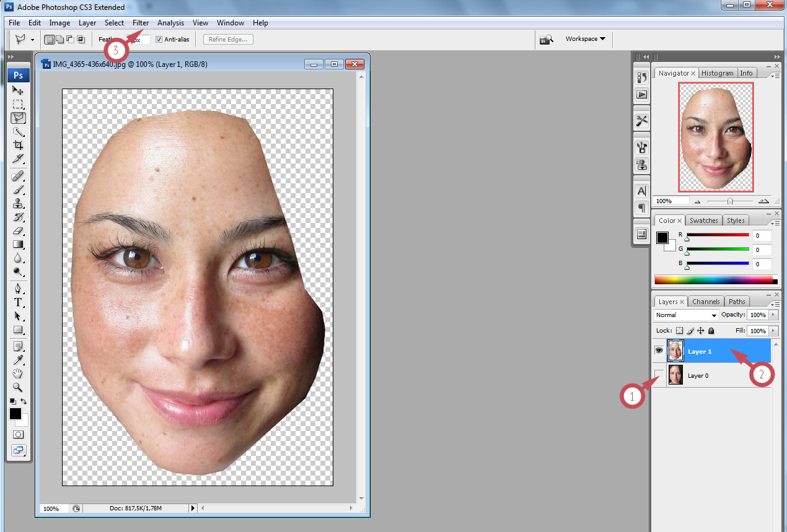Viewport: 787px width, 532px height.
Task: Open the Character panel icon
Action: pyautogui.click(x=641, y=191)
